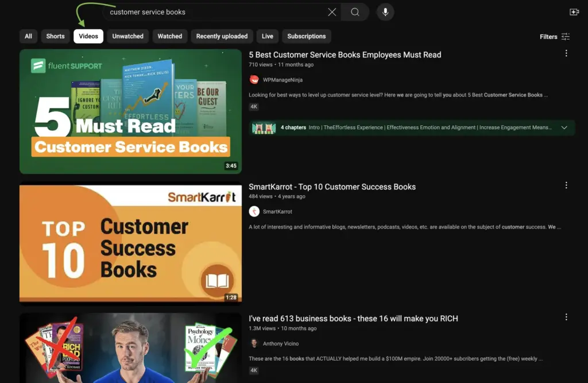The image size is (588, 383).
Task: Open more options for 613 business books video
Action: click(x=566, y=318)
